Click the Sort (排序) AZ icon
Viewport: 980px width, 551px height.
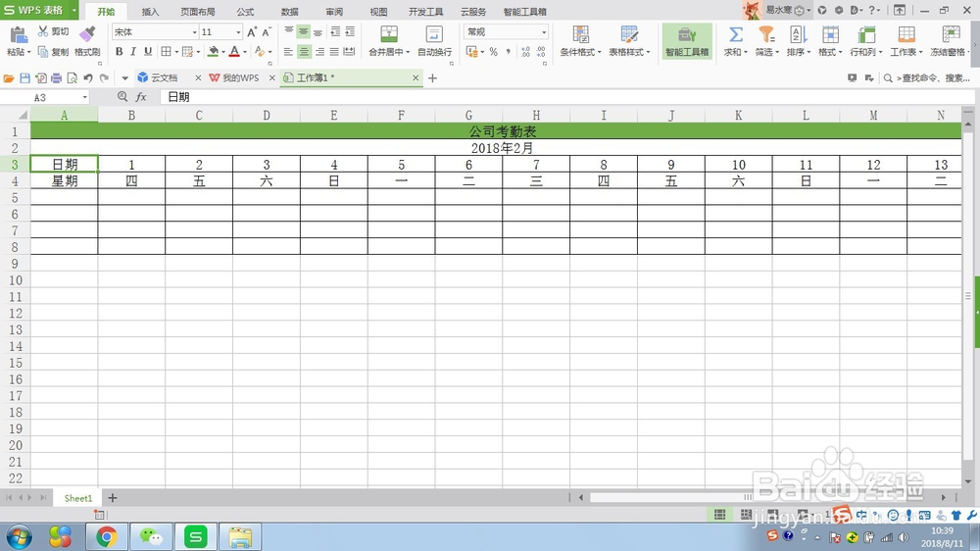click(x=798, y=34)
